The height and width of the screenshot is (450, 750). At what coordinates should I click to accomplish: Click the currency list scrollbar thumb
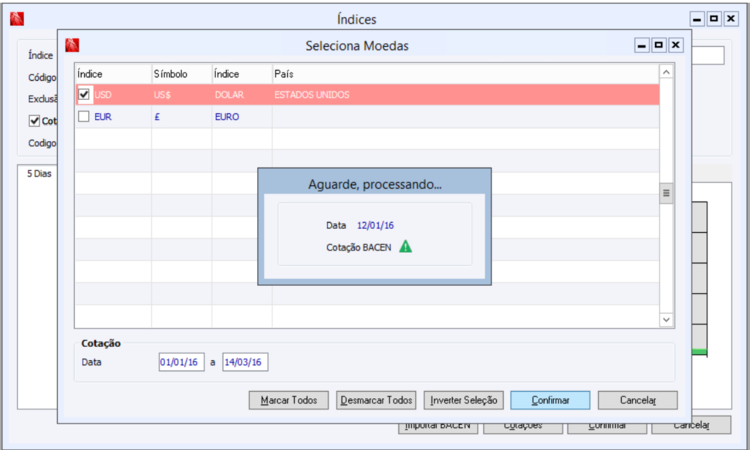(x=666, y=193)
